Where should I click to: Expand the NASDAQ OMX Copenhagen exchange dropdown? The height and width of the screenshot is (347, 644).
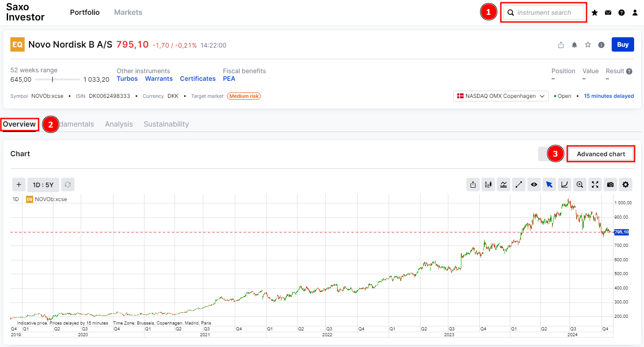(x=501, y=96)
